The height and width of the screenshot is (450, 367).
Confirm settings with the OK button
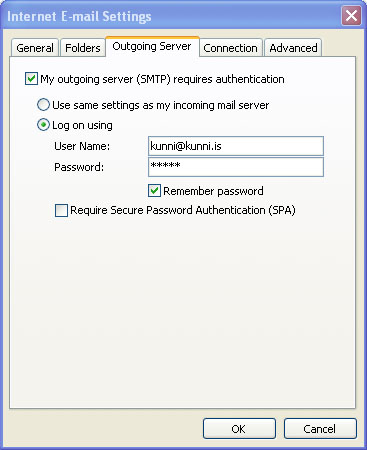[239, 428]
